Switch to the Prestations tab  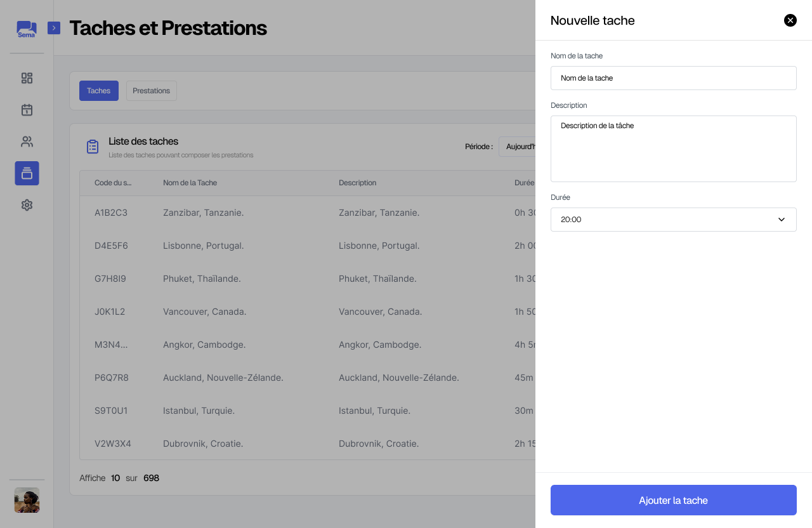pos(151,91)
